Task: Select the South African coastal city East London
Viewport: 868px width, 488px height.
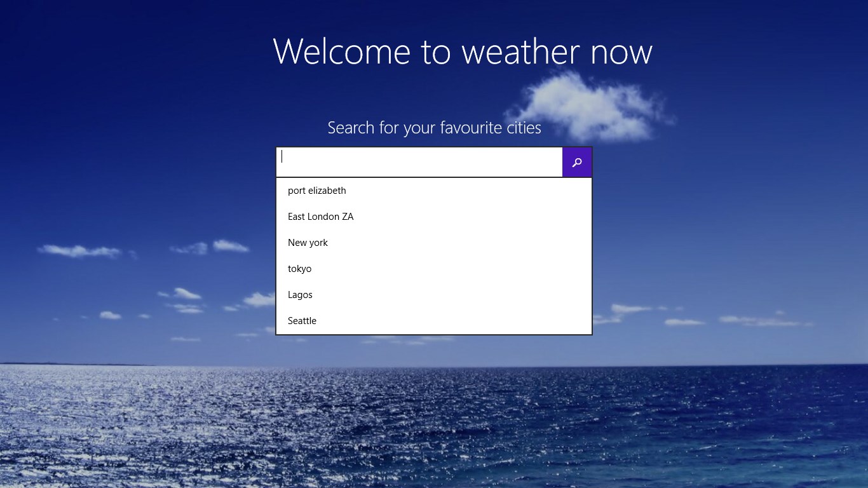Action: pyautogui.click(x=321, y=216)
